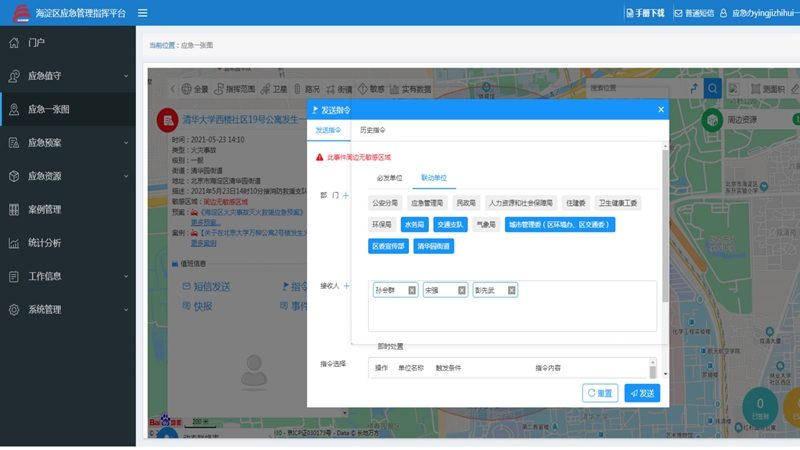Toggle the 住建委 department tag
The height and width of the screenshot is (450, 800).
(576, 203)
